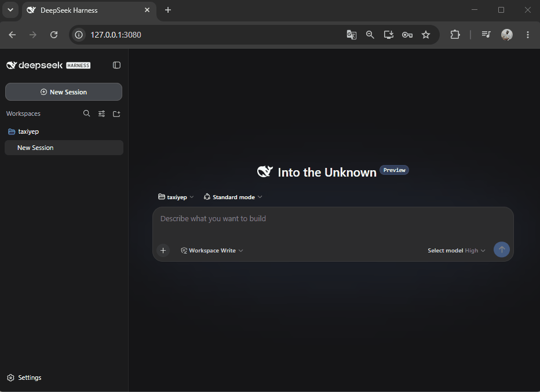540x392 pixels.
Task: Open the New Session list entry
Action: [64, 148]
